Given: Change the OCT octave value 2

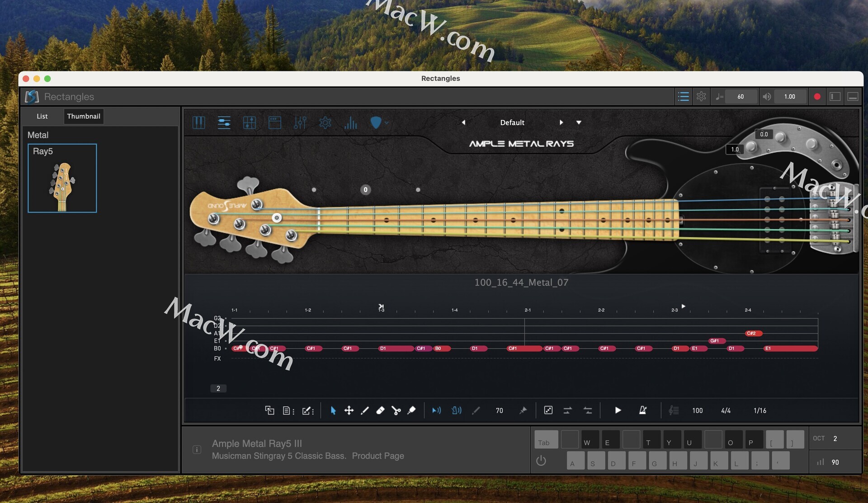Looking at the screenshot, I should click(835, 438).
